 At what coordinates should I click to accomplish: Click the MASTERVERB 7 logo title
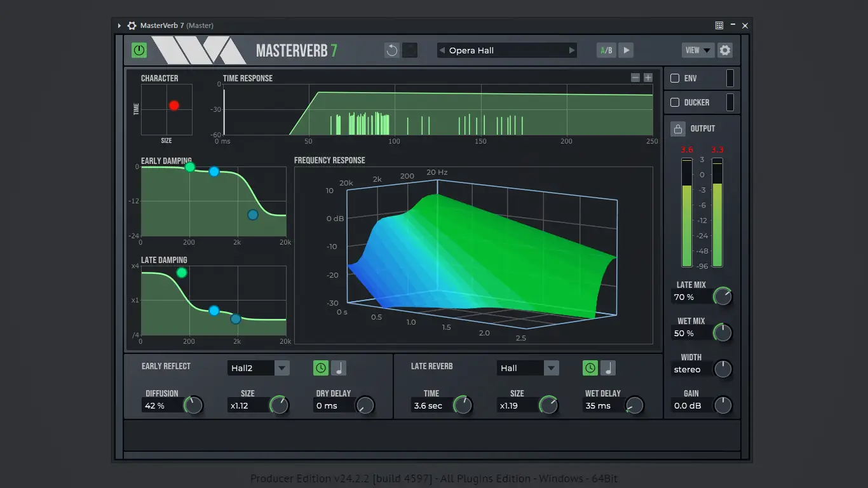pos(297,51)
